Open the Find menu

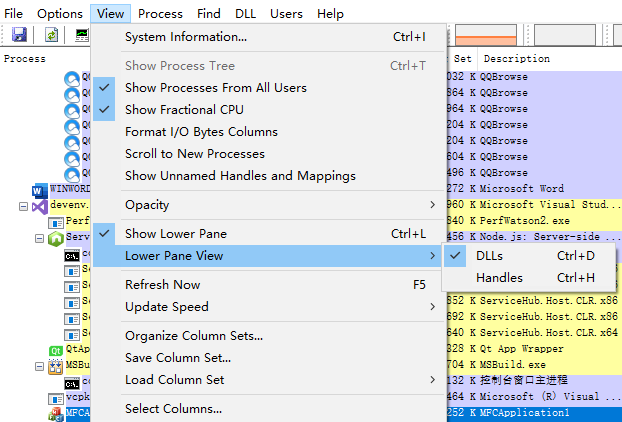[x=209, y=14]
